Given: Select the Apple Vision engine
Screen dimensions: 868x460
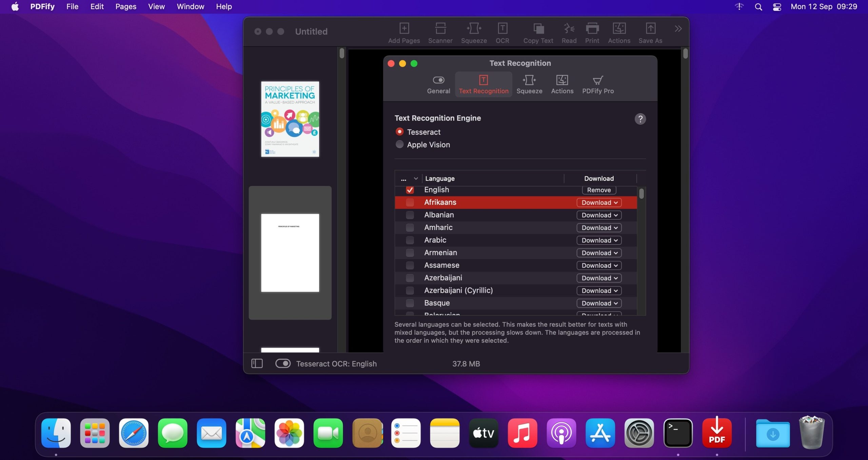Looking at the screenshot, I should [400, 145].
